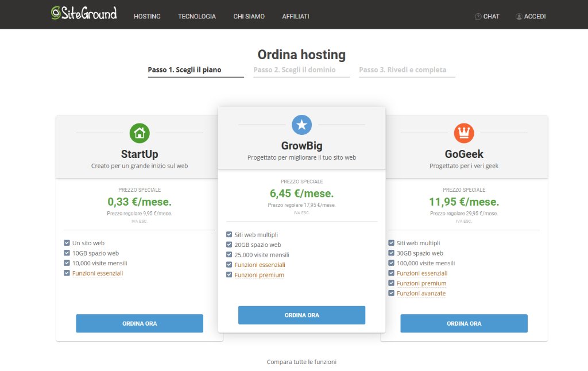
Task: Click the 6,45 €/mese. price
Action: point(301,194)
